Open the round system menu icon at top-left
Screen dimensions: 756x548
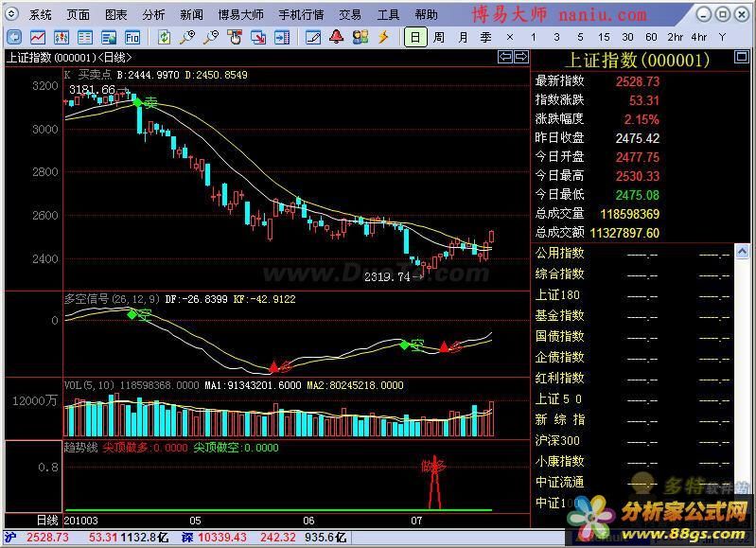[11, 14]
